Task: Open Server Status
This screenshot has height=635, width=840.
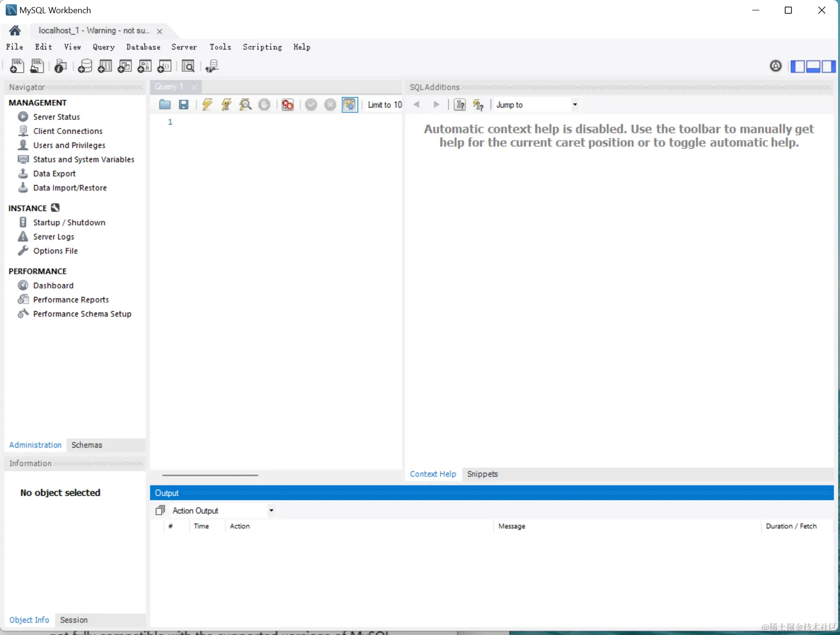Action: point(57,117)
